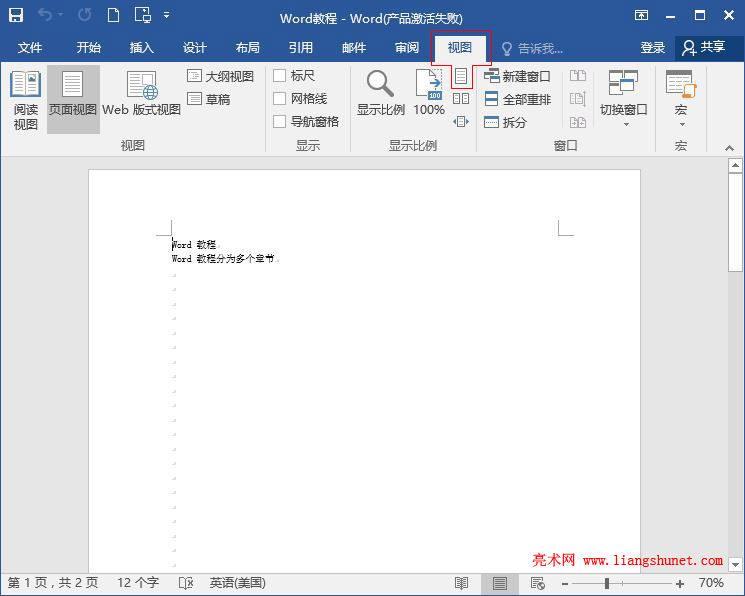
Task: Open the 文件 tab
Action: [x=30, y=48]
